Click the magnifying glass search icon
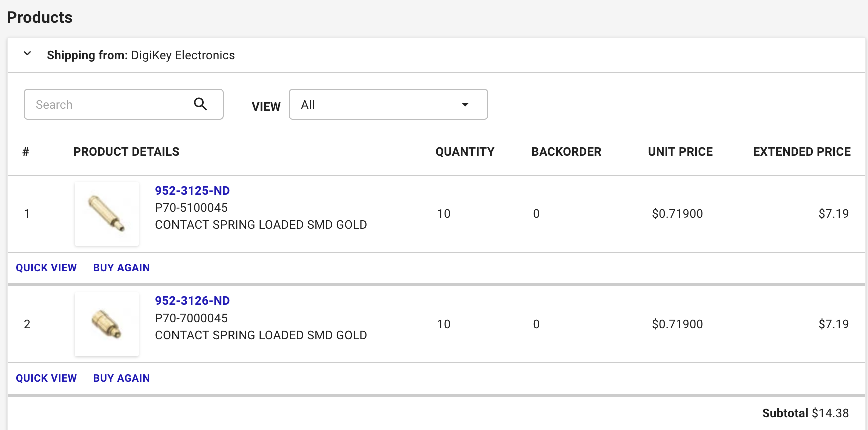 click(200, 104)
